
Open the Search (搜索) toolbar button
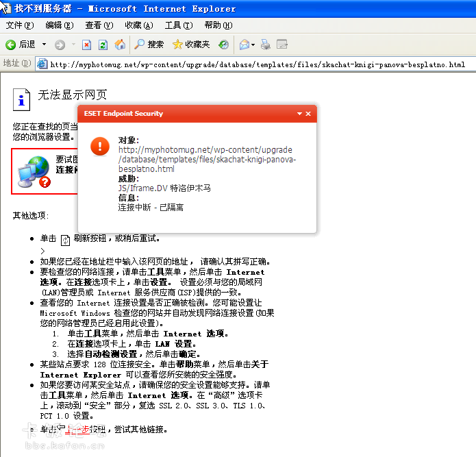(149, 45)
